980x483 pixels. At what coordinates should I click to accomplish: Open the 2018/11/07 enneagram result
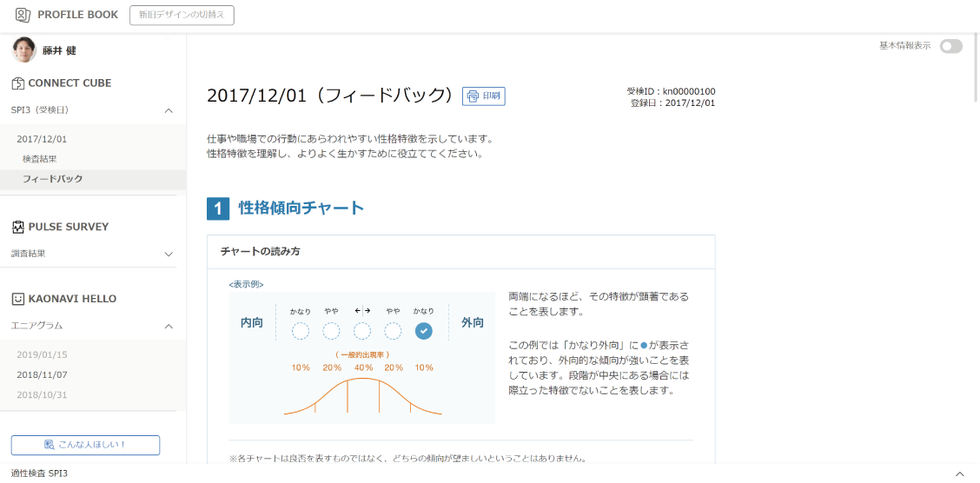click(42, 374)
